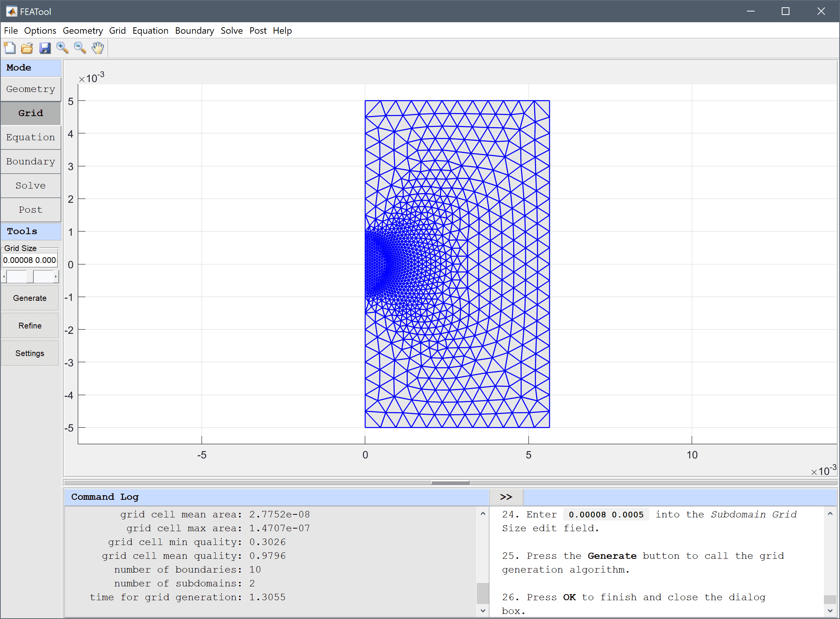Click the Command Log header label
The image size is (840, 619).
105,497
